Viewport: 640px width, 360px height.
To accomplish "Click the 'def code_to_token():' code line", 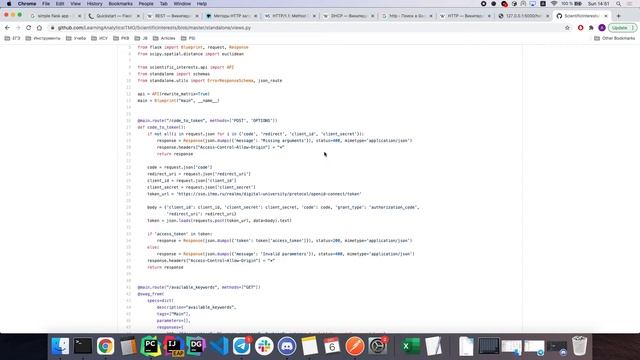I will tap(161, 127).
